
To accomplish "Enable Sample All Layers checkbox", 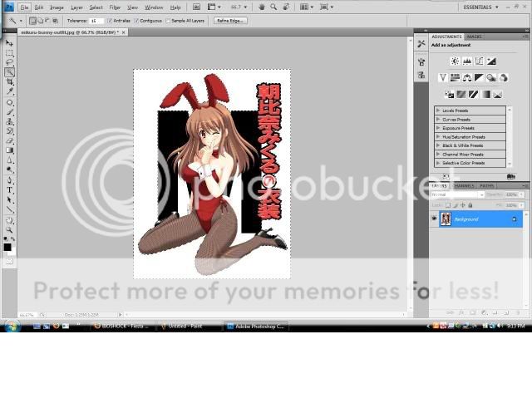I will click(168, 21).
